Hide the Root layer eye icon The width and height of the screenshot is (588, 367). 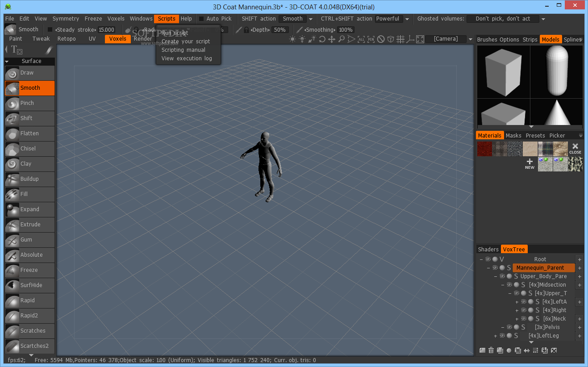(x=488, y=259)
